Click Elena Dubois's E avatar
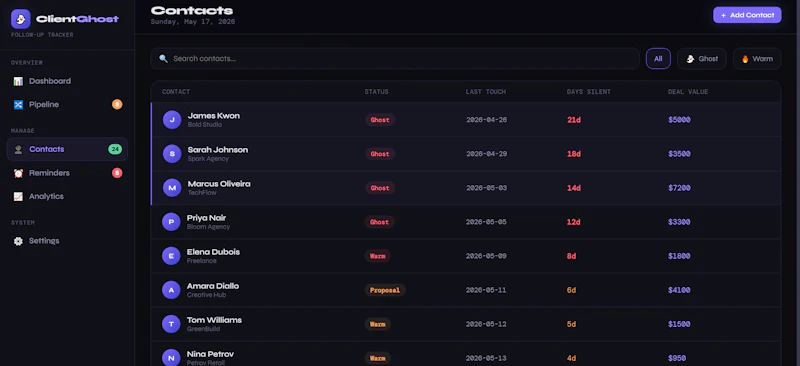This screenshot has height=366, width=800. 171,256
